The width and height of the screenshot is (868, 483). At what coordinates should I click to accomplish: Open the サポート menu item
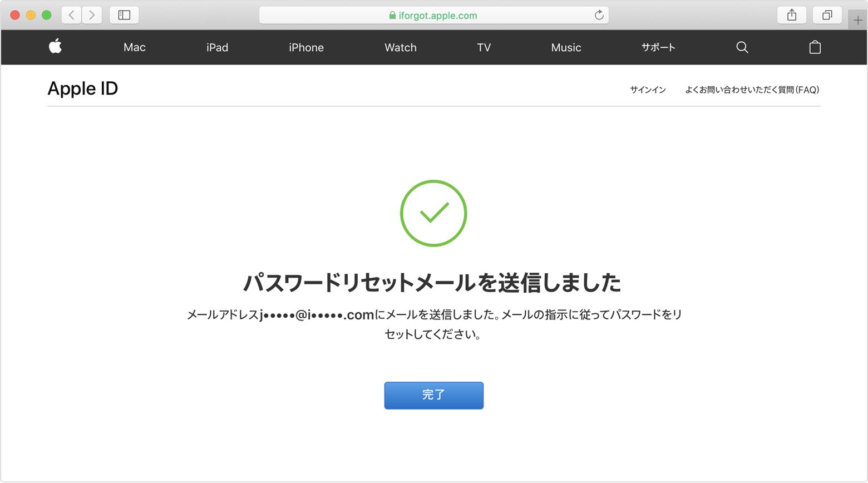click(658, 47)
